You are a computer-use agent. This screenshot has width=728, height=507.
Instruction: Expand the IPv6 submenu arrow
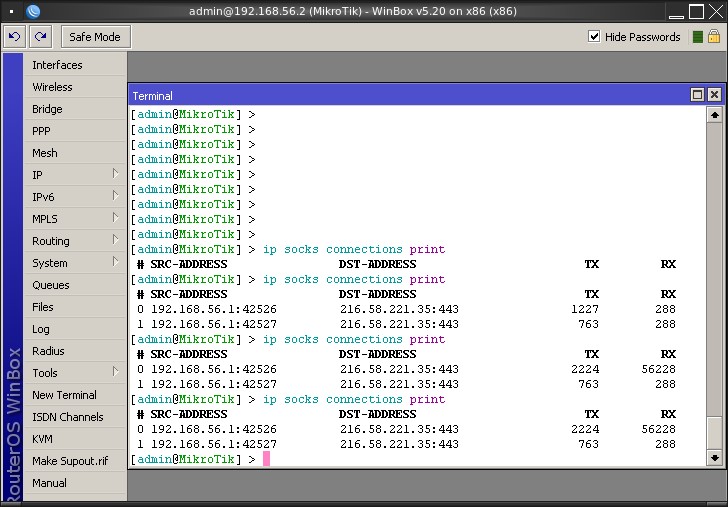pyautogui.click(x=116, y=195)
